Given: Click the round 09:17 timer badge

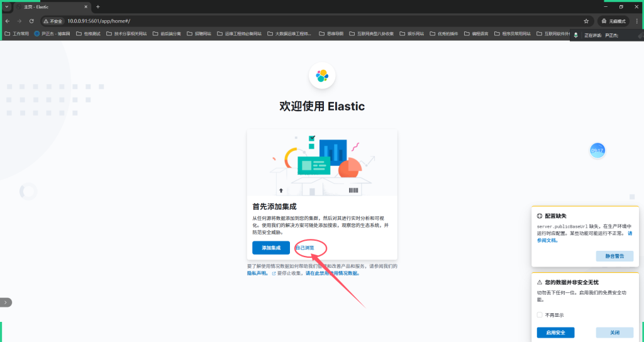Looking at the screenshot, I should [597, 150].
